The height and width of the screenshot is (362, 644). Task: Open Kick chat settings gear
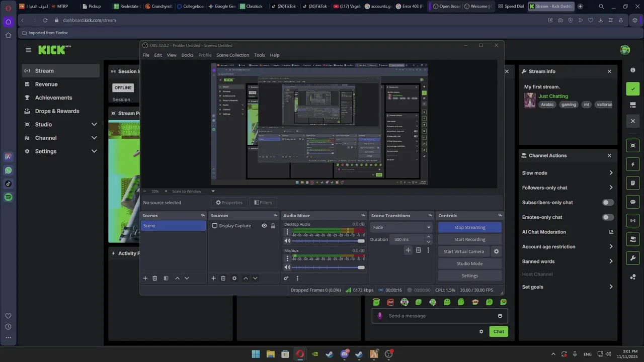coord(481,331)
